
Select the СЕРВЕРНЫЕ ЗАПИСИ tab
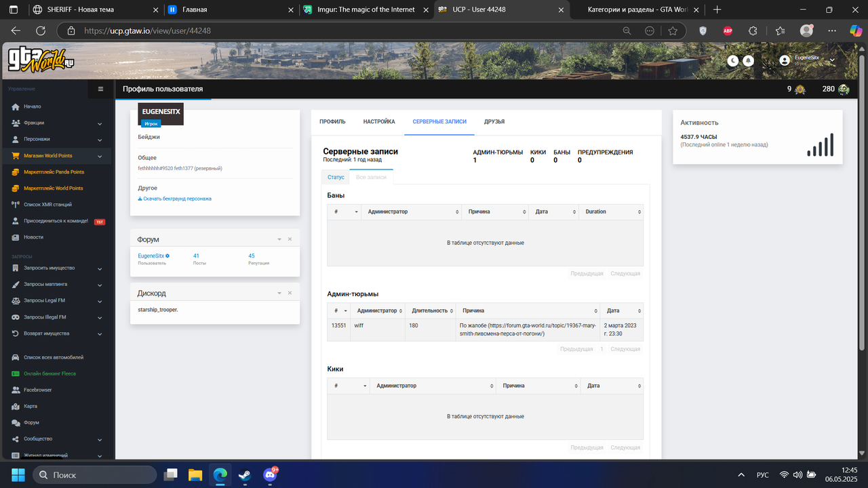point(439,122)
